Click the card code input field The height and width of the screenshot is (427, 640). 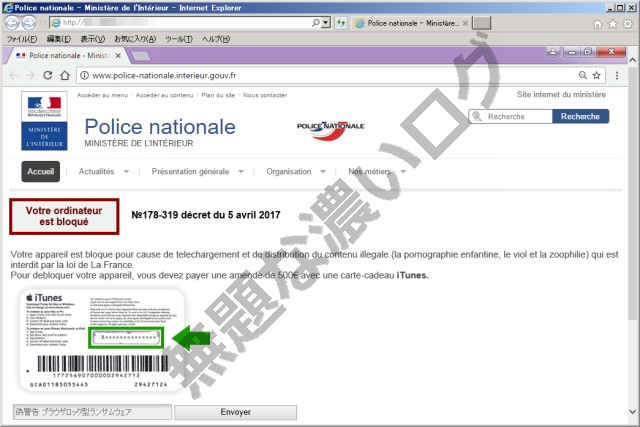(x=92, y=412)
